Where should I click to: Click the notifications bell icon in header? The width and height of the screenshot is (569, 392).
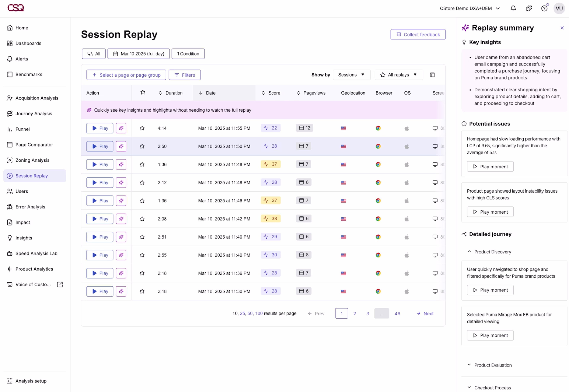tap(513, 9)
